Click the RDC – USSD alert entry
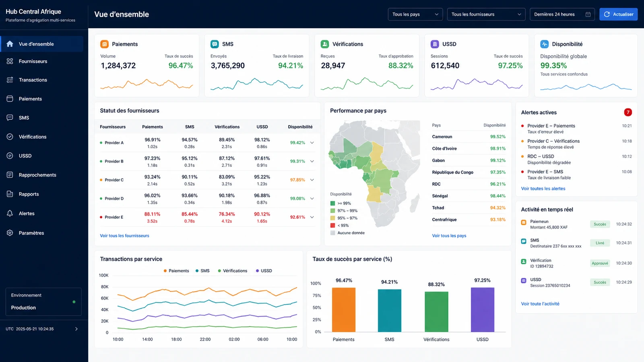This screenshot has width=644, height=362. pyautogui.click(x=576, y=159)
